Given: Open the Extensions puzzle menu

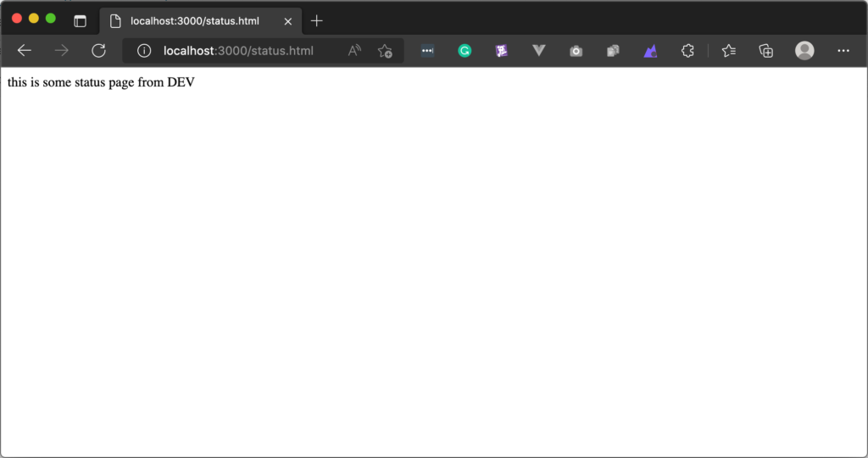Looking at the screenshot, I should click(687, 51).
